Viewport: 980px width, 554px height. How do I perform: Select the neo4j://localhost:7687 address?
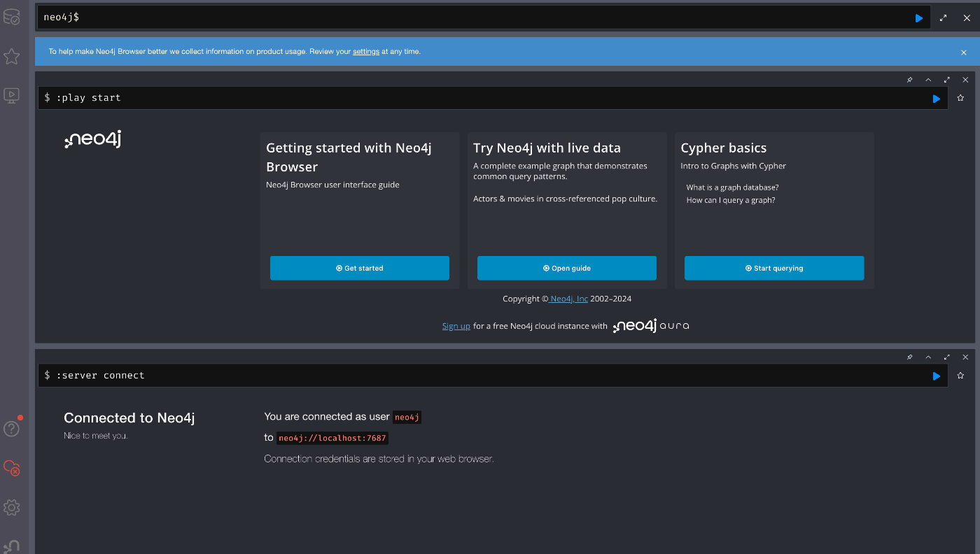coord(332,438)
